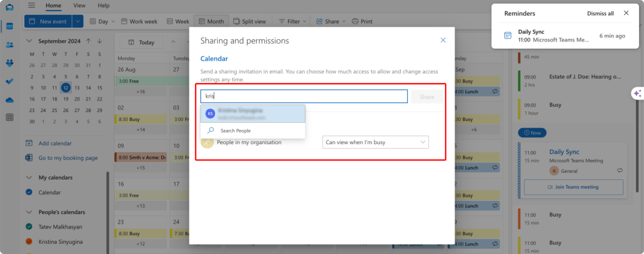Open the 8:00 Smth v Acme event
The image size is (644, 254).
point(141,158)
